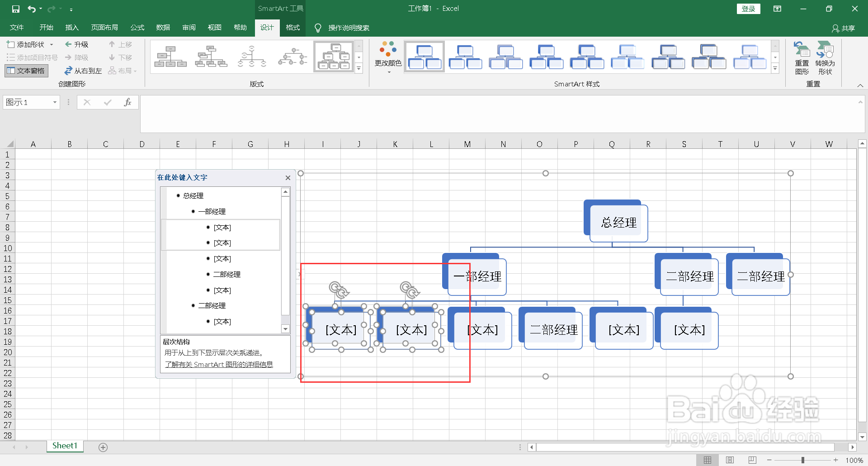Open the Ribbon Display Options button
The height and width of the screenshot is (466, 868).
pyautogui.click(x=777, y=9)
